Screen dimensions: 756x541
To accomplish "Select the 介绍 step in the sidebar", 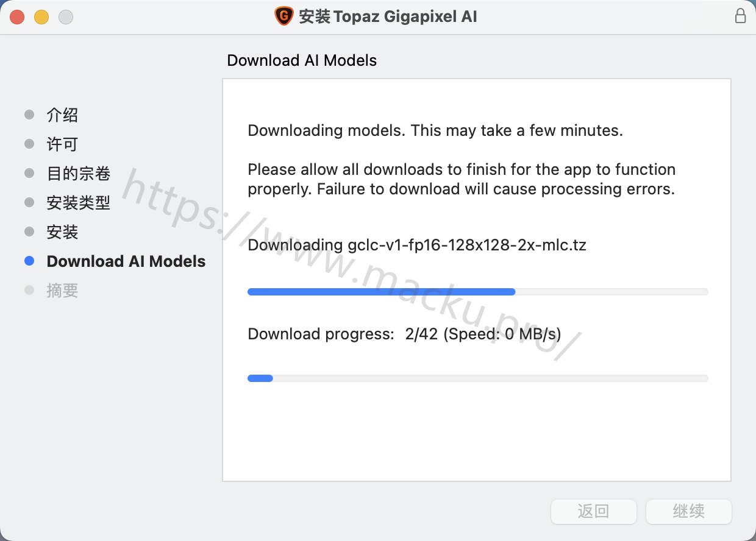I will [x=62, y=115].
